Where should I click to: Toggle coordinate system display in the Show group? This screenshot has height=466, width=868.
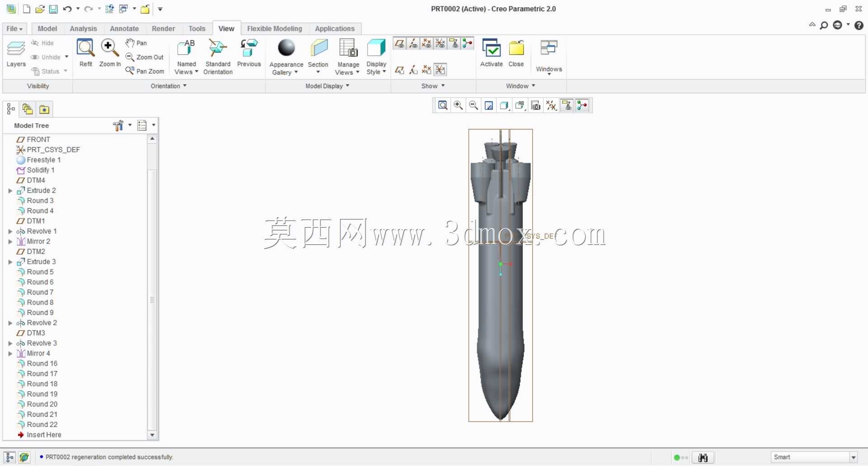[x=440, y=43]
